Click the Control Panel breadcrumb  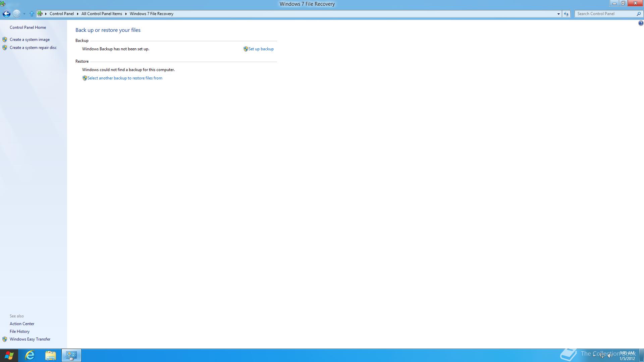[61, 14]
